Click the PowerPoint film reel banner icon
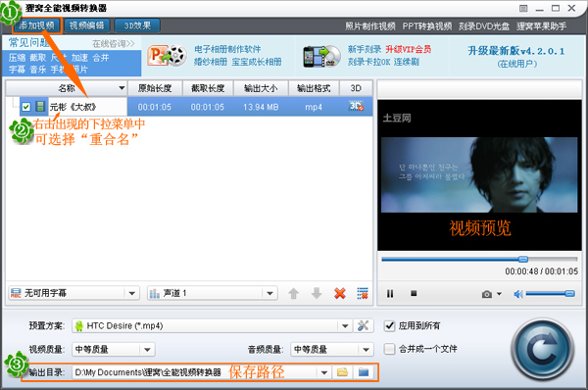 click(167, 56)
